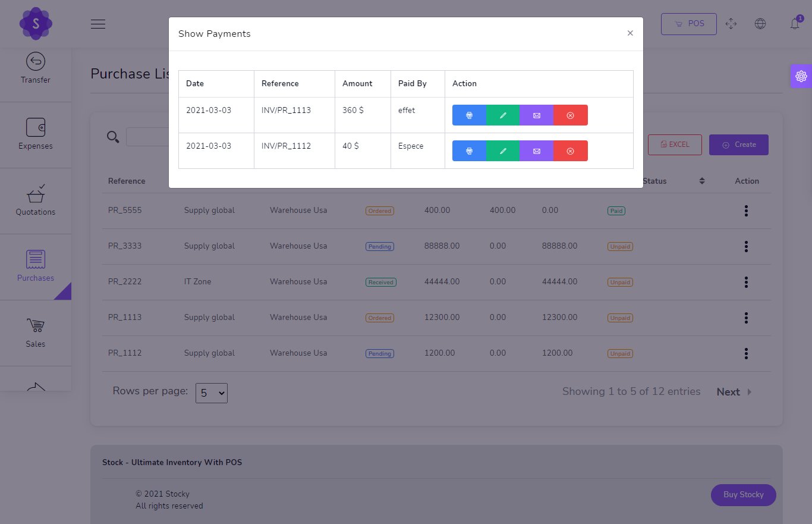The height and width of the screenshot is (524, 812).
Task: Go to Sales in sidebar
Action: (36, 332)
